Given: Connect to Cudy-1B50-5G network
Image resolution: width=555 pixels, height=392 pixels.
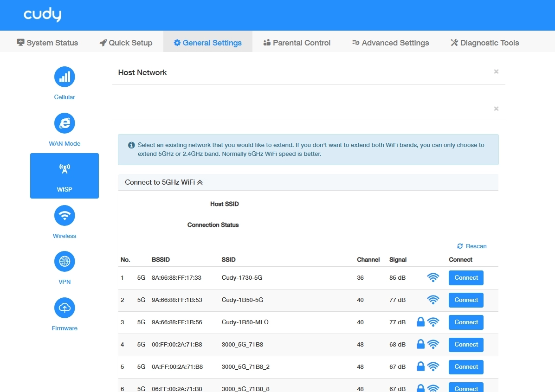Looking at the screenshot, I should 466,300.
